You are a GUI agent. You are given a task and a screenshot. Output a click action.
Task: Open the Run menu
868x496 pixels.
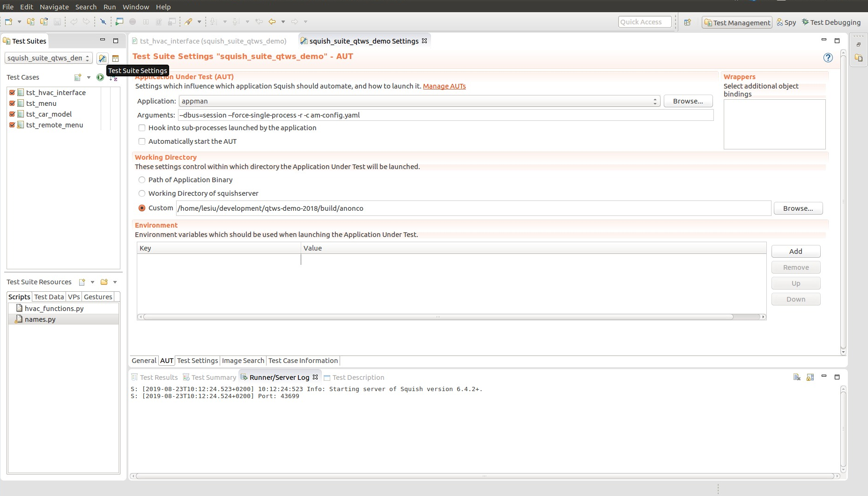(109, 7)
